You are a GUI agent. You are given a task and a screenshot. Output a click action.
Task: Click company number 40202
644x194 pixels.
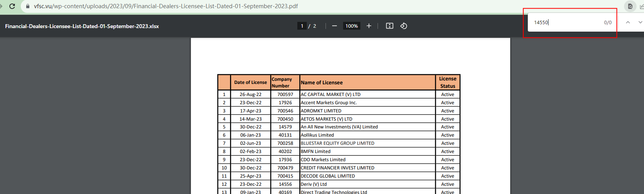click(x=285, y=151)
